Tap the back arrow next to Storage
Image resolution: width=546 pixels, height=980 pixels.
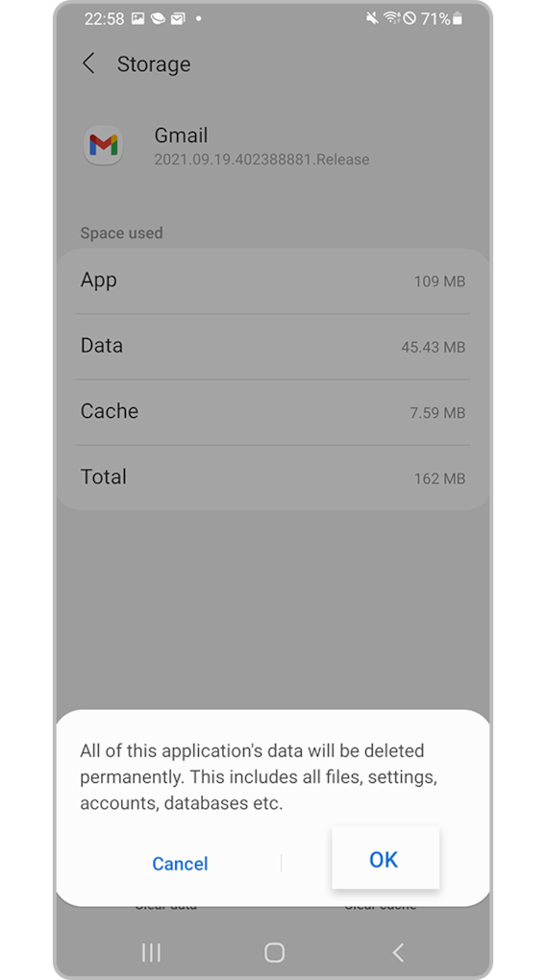coord(88,63)
